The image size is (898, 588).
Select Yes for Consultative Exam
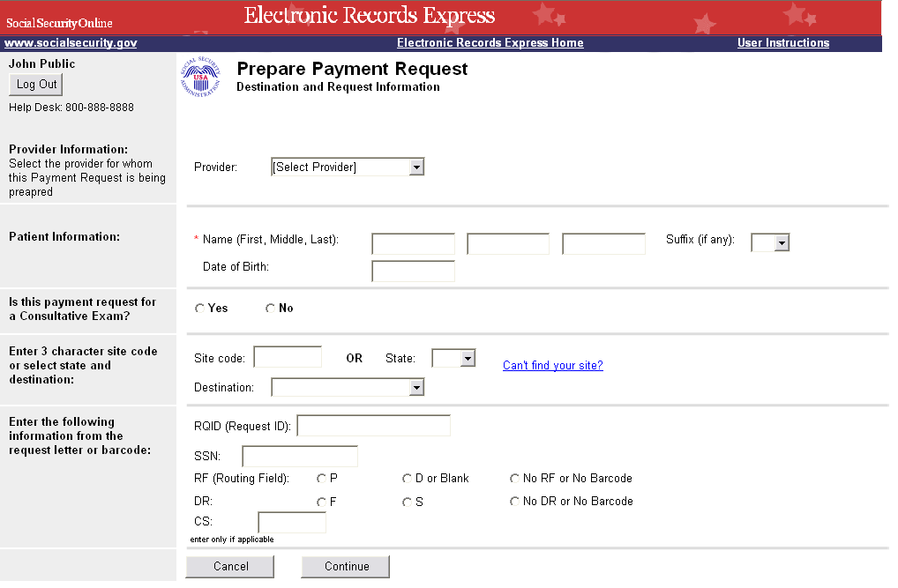[x=199, y=309]
